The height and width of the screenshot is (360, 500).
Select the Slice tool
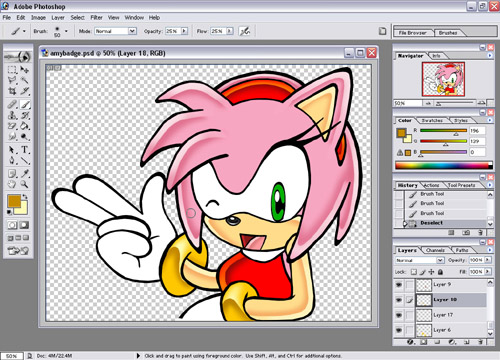pos(24,91)
